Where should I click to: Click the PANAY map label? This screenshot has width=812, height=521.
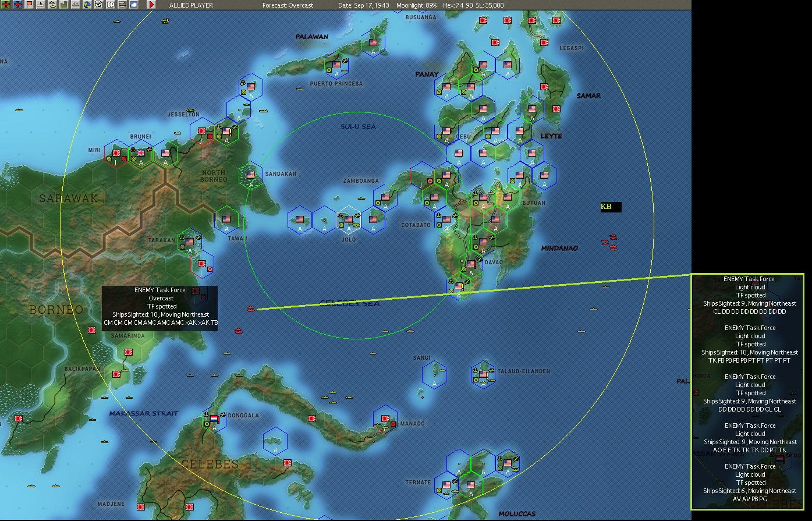[427, 74]
